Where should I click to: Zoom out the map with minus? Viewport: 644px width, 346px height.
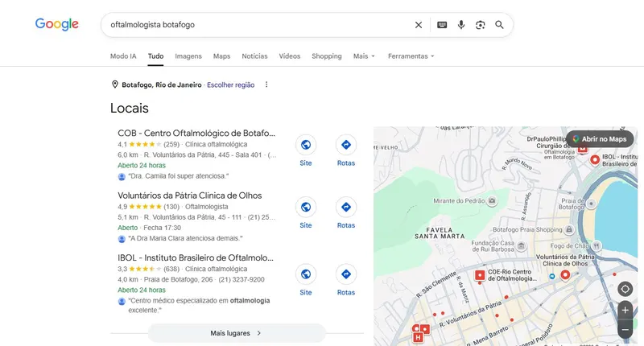(x=625, y=330)
